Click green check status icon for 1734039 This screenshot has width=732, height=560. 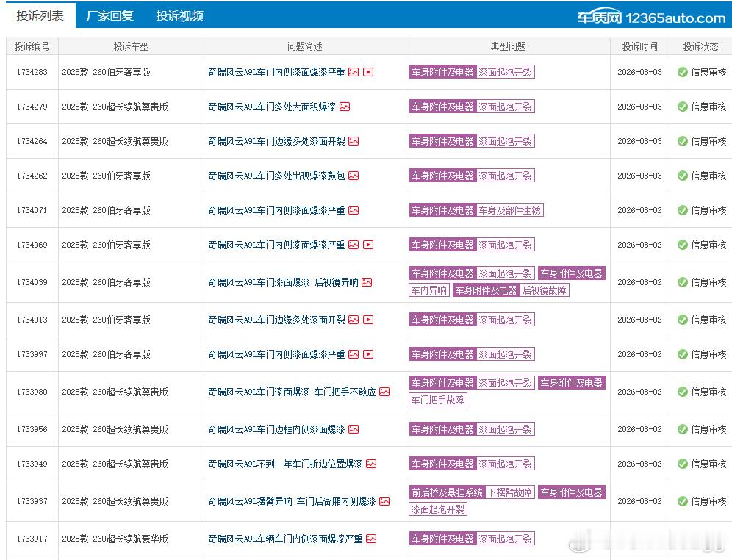coord(683,282)
